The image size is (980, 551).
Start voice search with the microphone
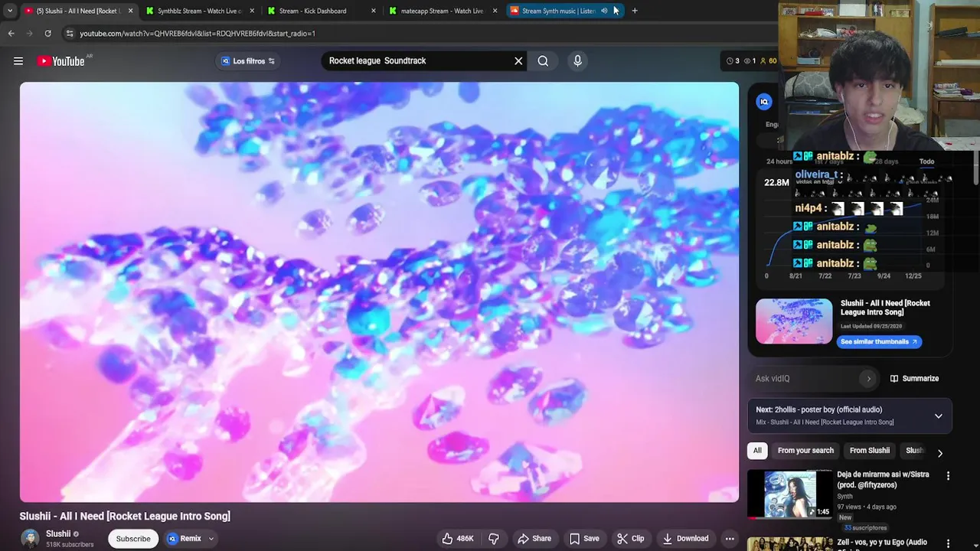[x=577, y=61]
